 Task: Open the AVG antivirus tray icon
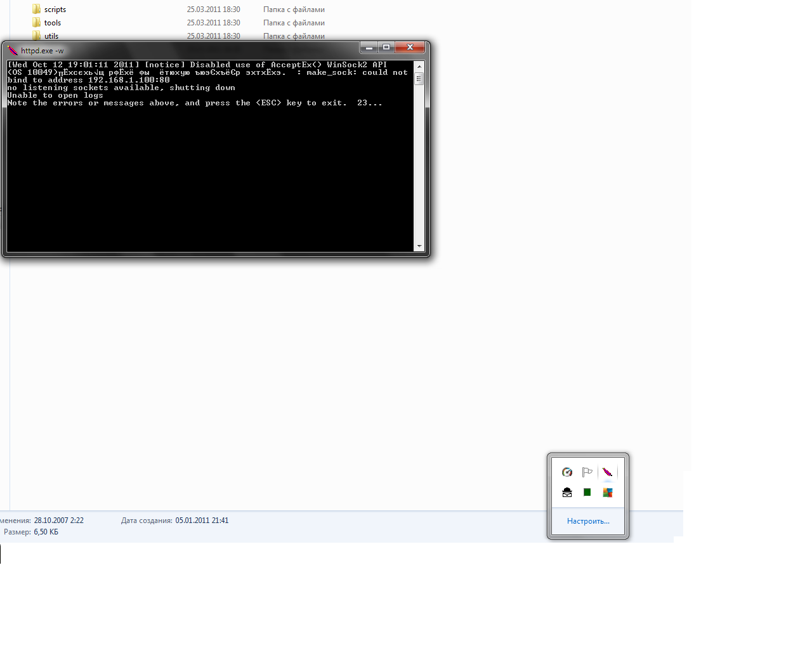point(608,493)
